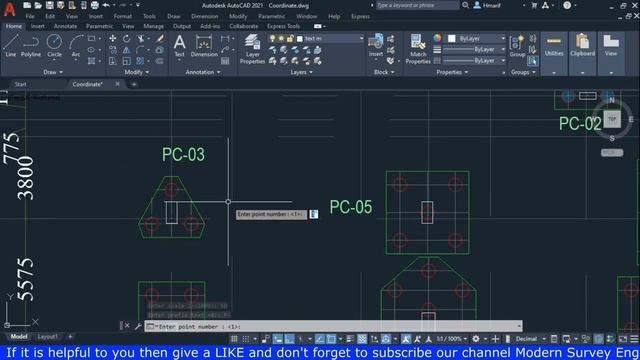Toggle object snap in status bar

pos(331,339)
